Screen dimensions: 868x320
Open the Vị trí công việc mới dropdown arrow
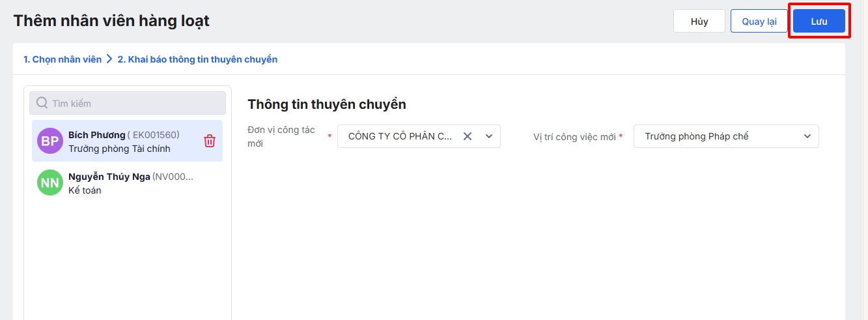coord(807,136)
